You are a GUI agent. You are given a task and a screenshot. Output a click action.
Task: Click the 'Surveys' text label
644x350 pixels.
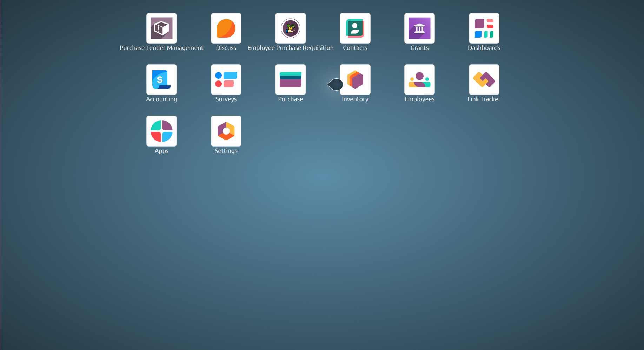[226, 99]
